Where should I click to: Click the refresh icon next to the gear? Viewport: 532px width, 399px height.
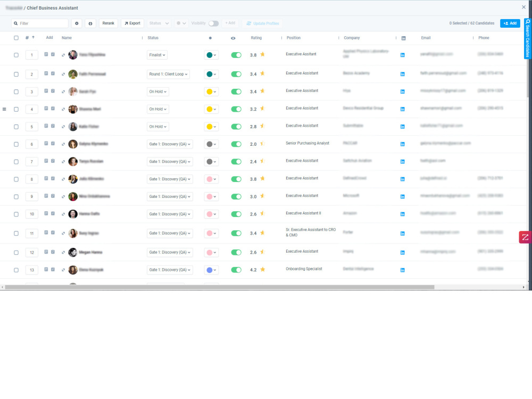point(90,23)
